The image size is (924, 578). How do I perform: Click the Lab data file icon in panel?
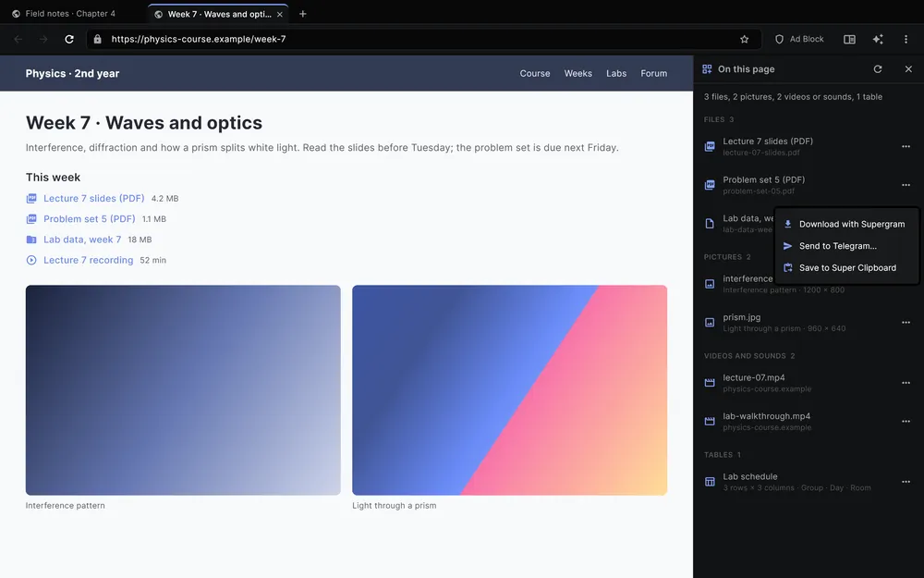[710, 224]
